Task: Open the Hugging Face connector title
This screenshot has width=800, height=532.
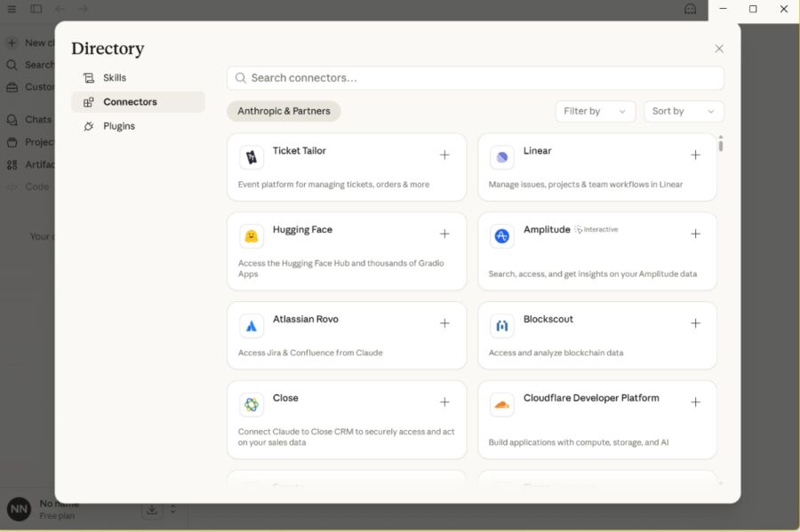Action: [x=302, y=230]
